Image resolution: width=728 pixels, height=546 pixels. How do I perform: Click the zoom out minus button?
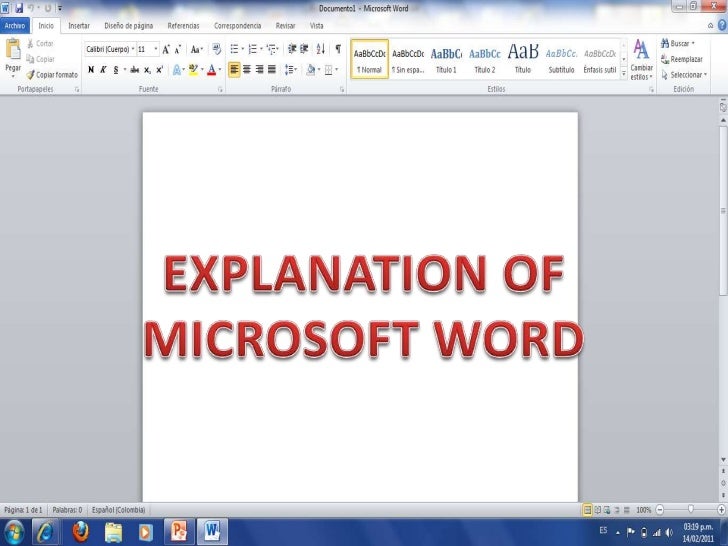660,510
